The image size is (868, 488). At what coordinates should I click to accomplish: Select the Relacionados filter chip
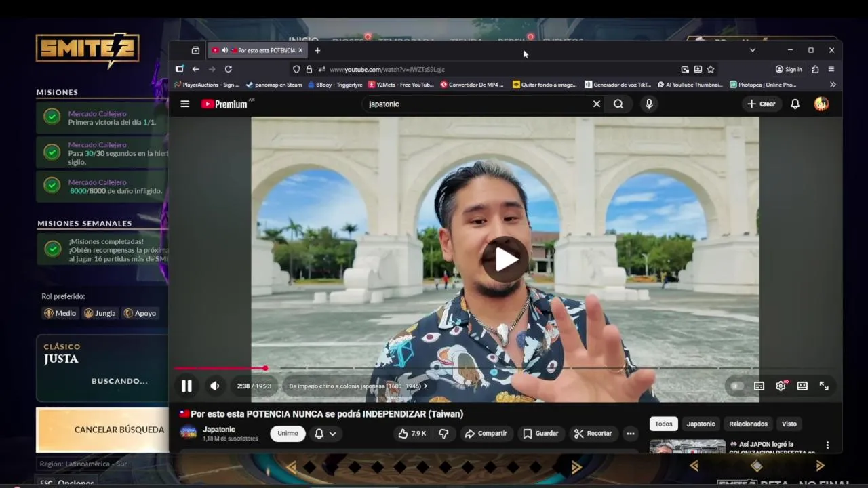748,424
